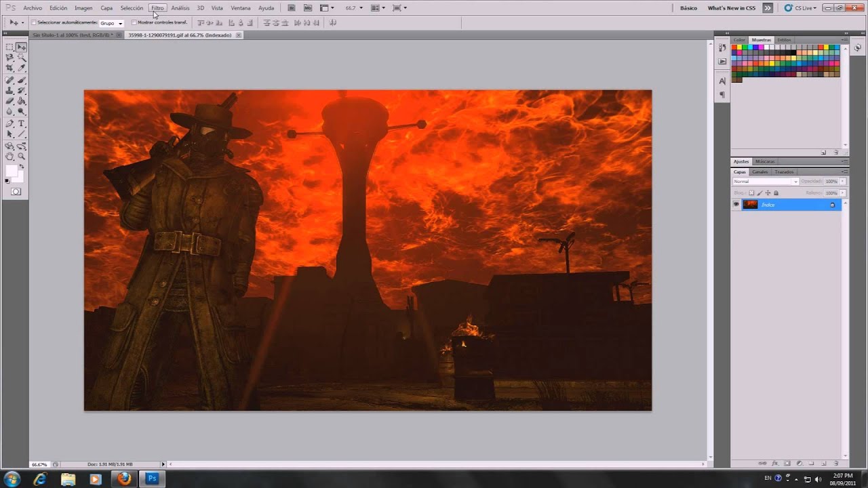Select the Line shape tool
The width and height of the screenshot is (868, 488).
click(x=22, y=134)
